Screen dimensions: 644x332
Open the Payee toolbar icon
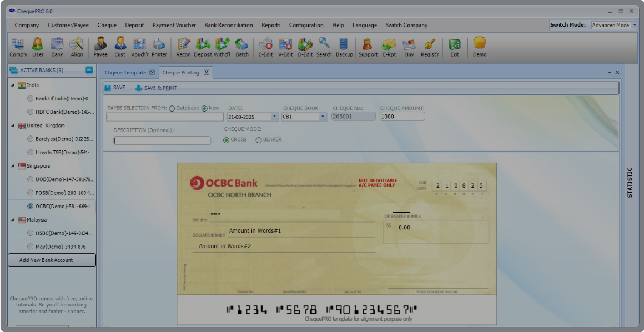[100, 47]
